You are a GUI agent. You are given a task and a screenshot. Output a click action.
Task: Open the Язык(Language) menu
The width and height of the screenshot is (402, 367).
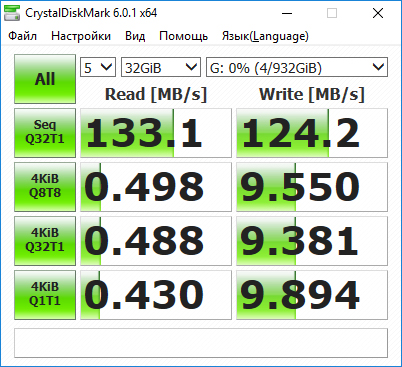tap(265, 36)
